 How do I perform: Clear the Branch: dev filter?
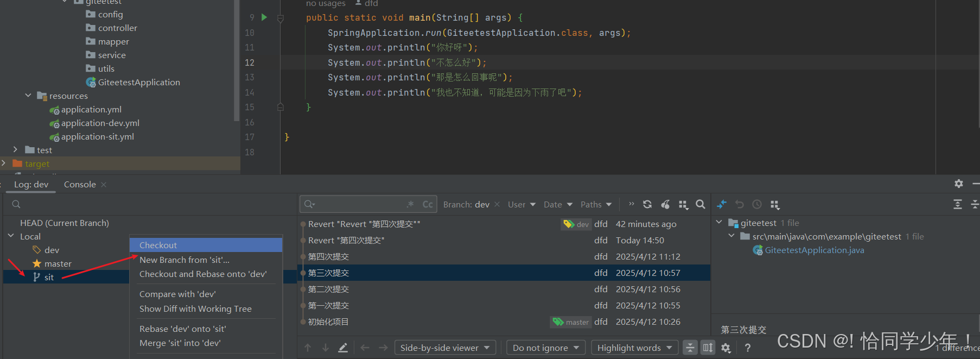pyautogui.click(x=497, y=204)
